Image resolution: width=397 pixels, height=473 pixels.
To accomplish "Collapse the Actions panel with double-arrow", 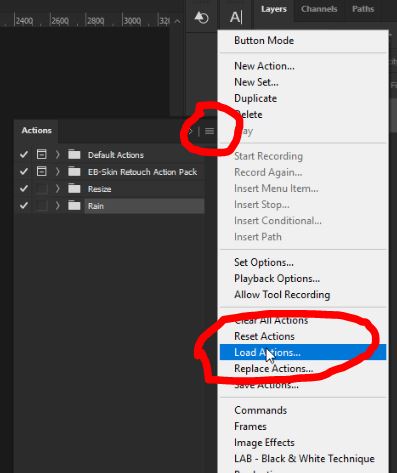I will [x=191, y=131].
